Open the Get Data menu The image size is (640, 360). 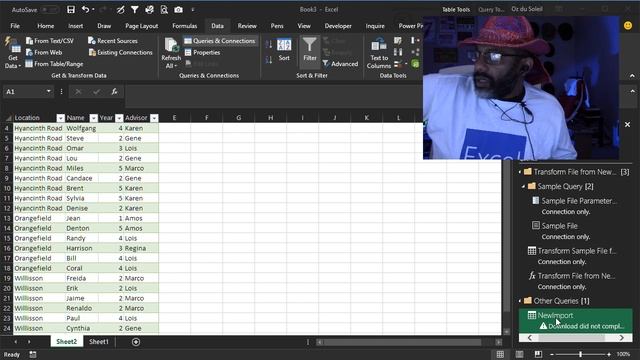pos(13,53)
